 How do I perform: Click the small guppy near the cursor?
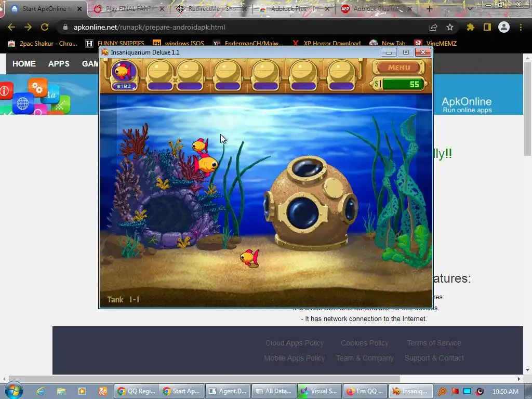tap(200, 145)
